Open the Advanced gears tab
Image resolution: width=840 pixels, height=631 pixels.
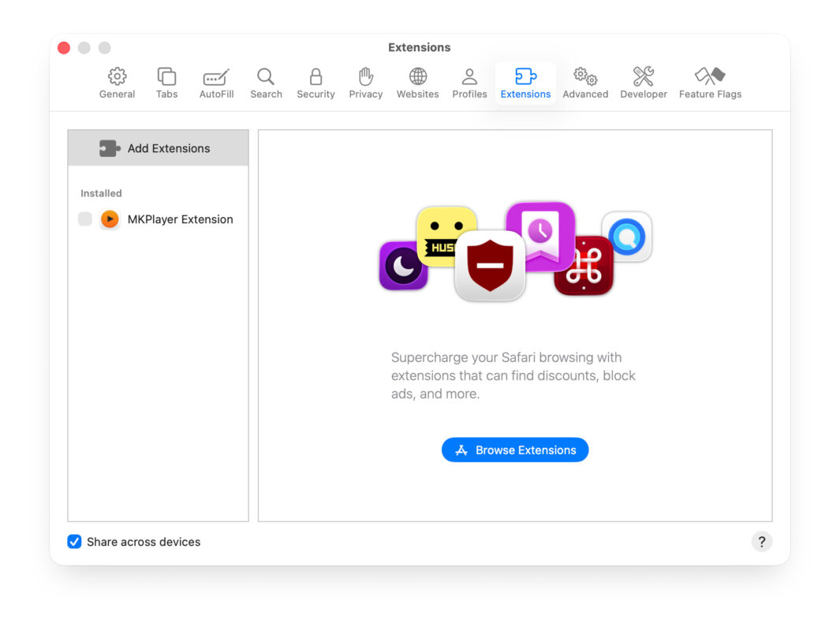click(585, 82)
